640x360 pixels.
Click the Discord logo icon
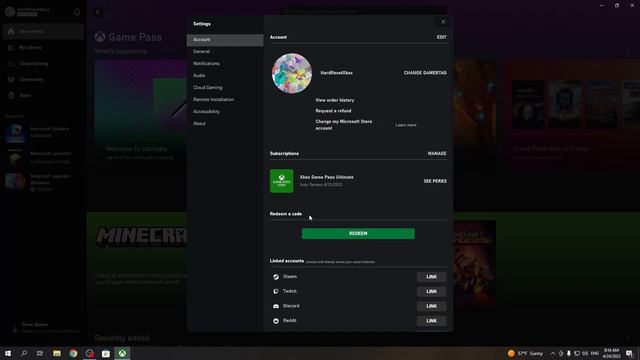(276, 306)
